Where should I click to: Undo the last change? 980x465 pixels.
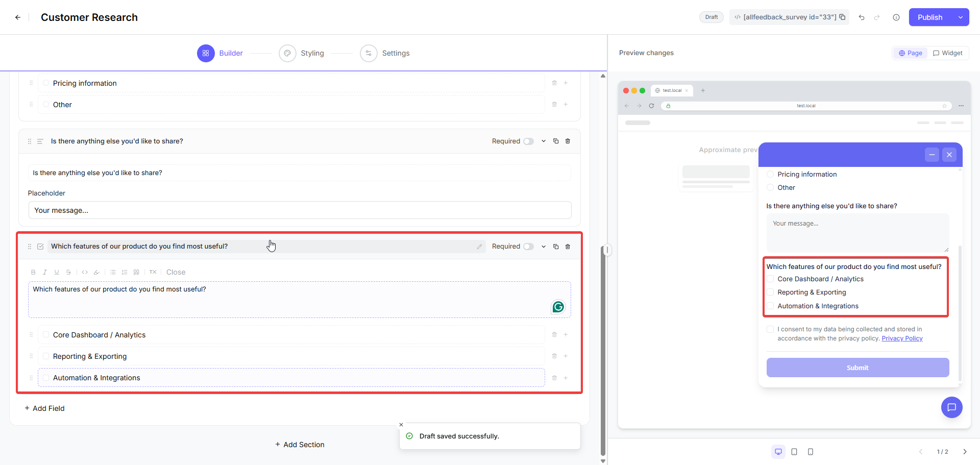pyautogui.click(x=862, y=17)
